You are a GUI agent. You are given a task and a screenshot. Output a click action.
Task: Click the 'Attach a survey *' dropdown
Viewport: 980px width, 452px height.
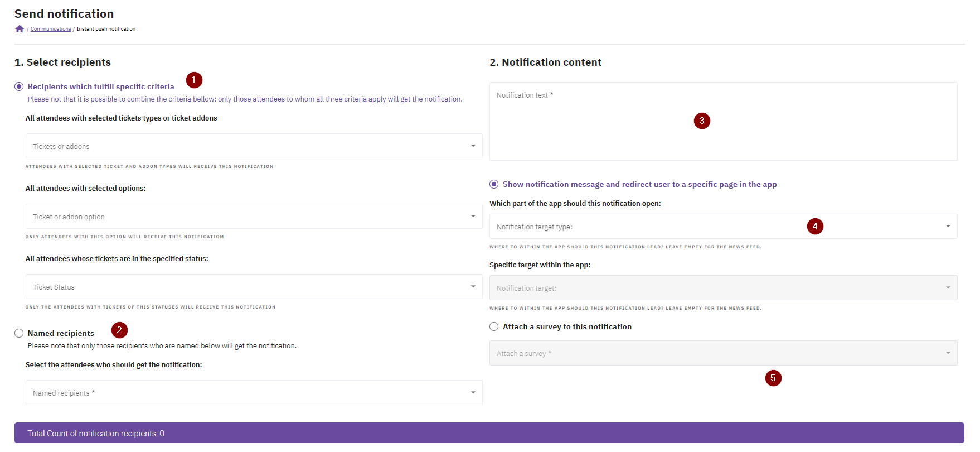click(723, 353)
